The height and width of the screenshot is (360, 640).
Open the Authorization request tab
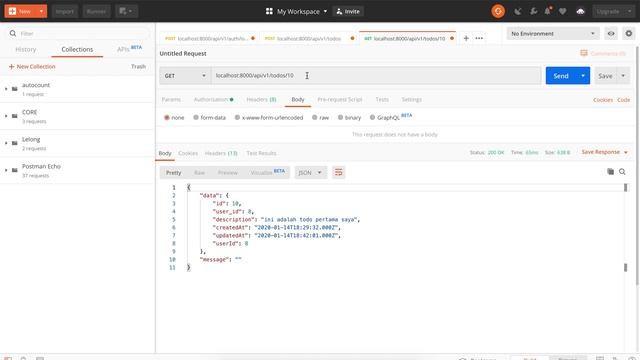click(213, 99)
